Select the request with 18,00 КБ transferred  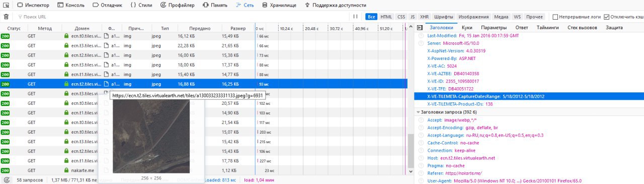click(204, 65)
